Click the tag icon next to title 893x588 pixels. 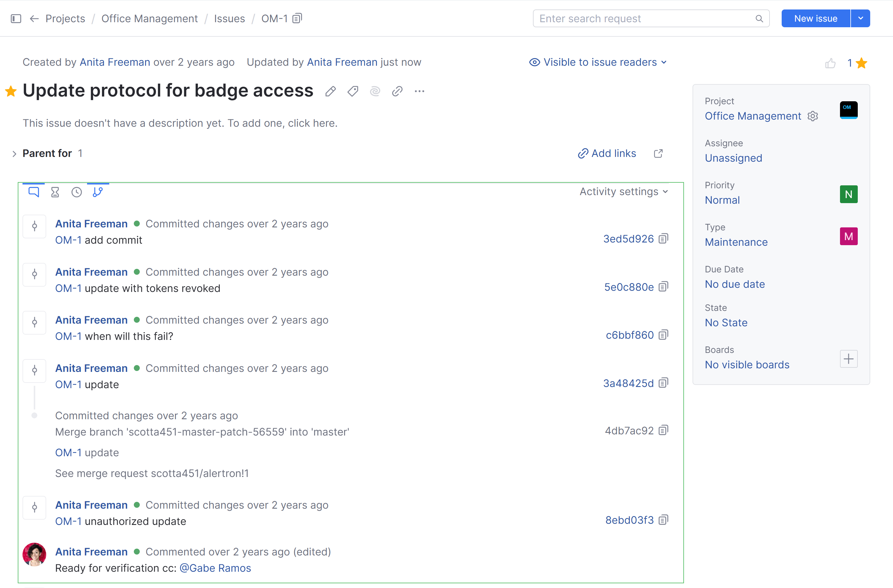point(353,91)
